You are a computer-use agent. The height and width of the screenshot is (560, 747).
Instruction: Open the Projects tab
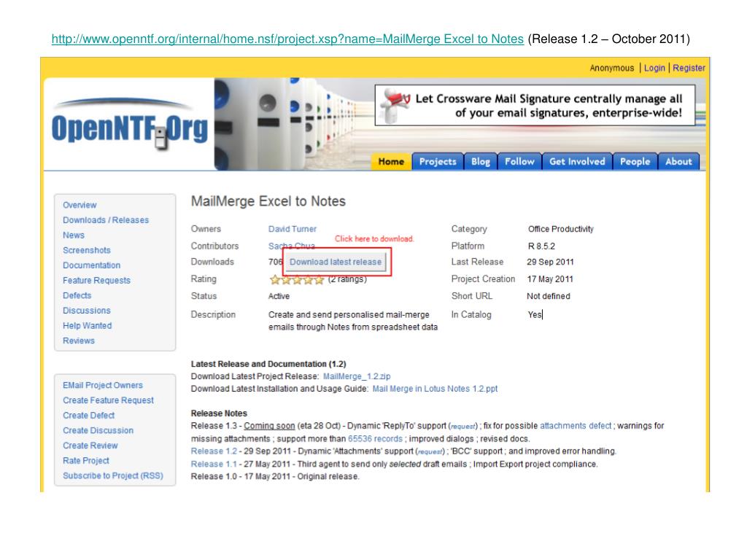[438, 161]
